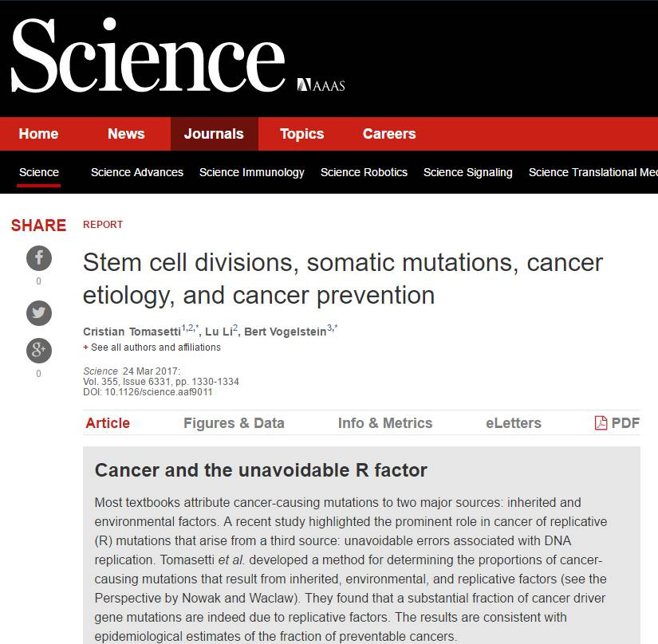Click author Cristian Tomasetti name

click(x=132, y=332)
